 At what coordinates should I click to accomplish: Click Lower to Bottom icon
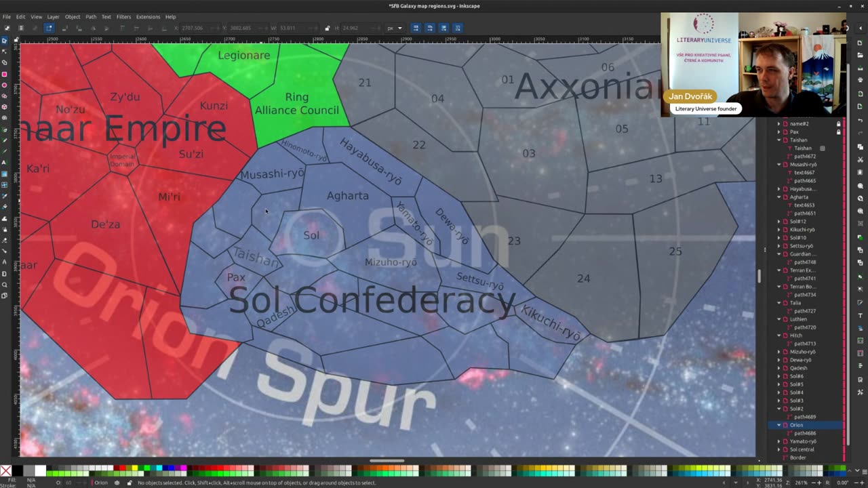(165, 28)
